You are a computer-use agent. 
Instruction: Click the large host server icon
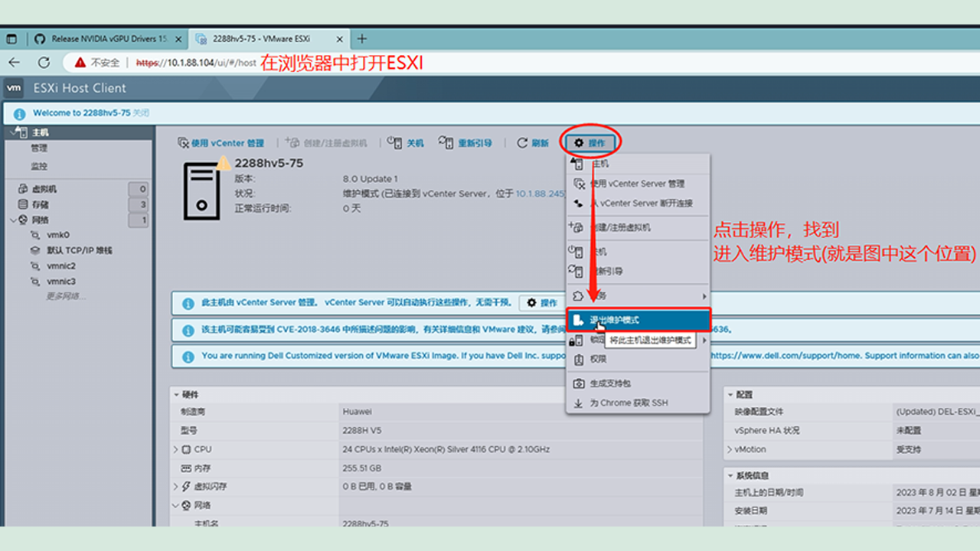201,191
